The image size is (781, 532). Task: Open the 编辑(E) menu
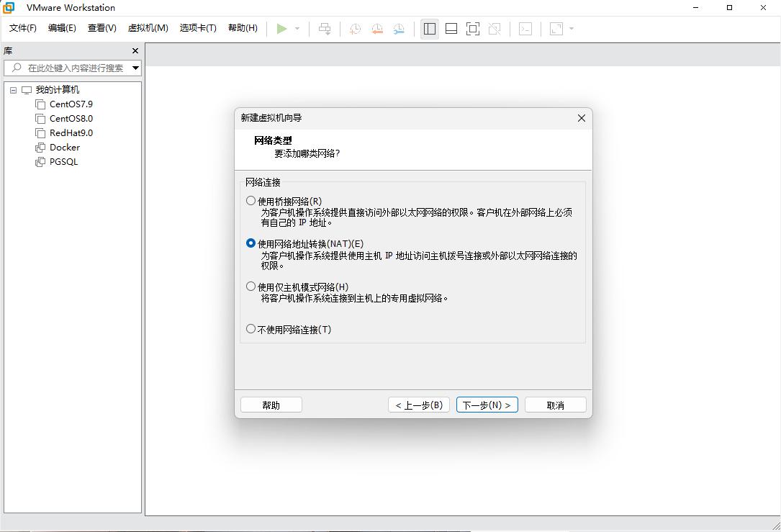tap(62, 28)
